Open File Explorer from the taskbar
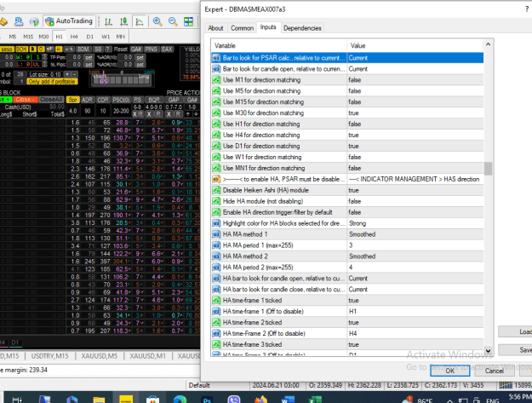Viewport: 532px width, 403px height. [x=99, y=400]
